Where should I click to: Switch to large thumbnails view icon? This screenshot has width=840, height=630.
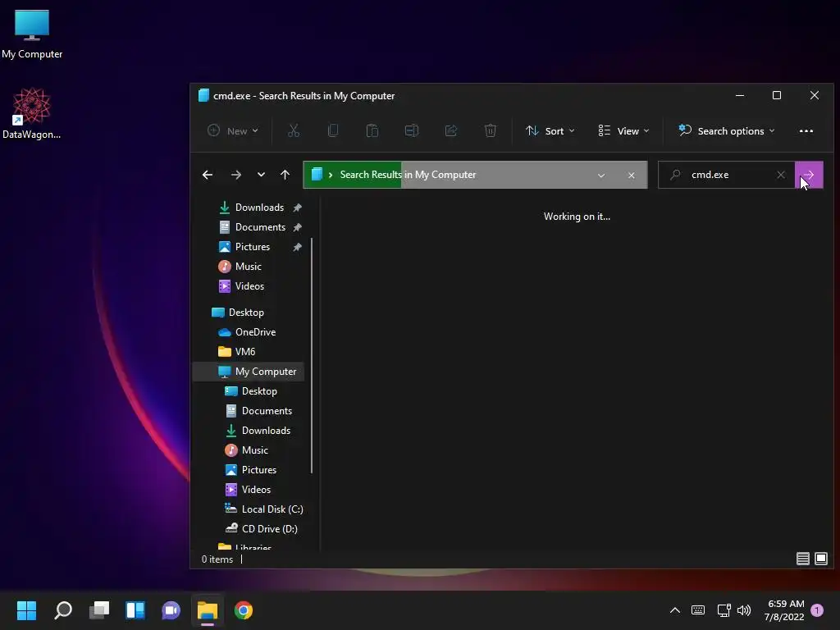tap(820, 559)
